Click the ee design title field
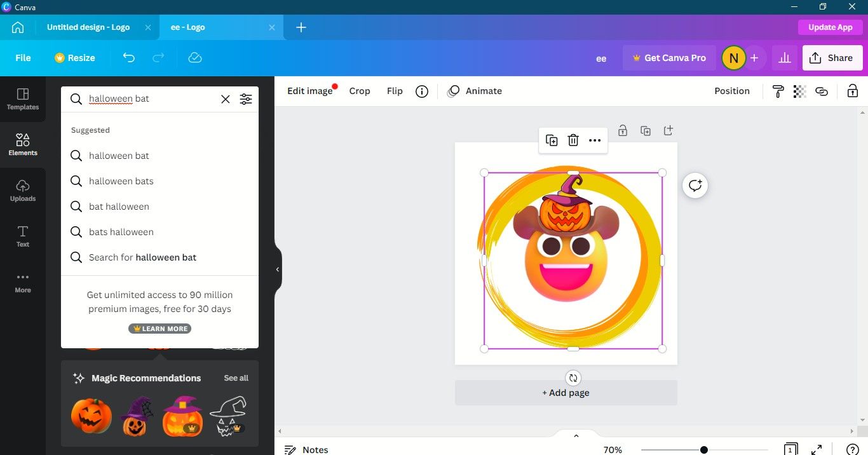The image size is (868, 455). 601,58
